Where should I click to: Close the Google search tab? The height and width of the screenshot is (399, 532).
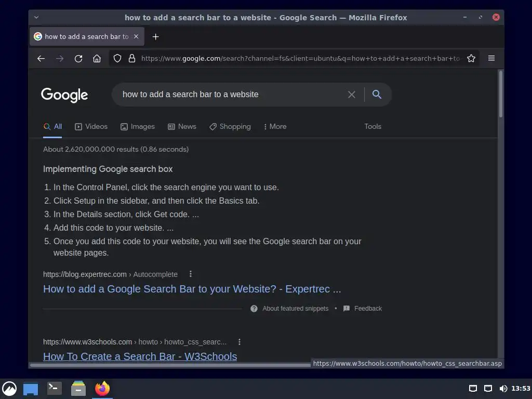136,36
